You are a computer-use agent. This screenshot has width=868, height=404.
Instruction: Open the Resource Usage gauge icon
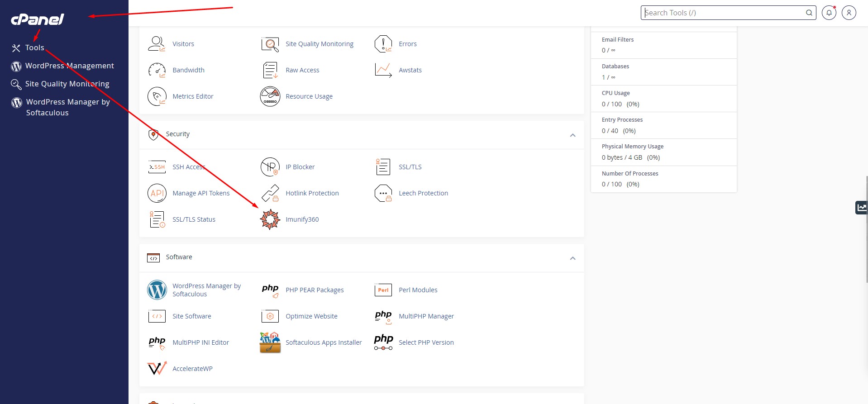[x=270, y=96]
